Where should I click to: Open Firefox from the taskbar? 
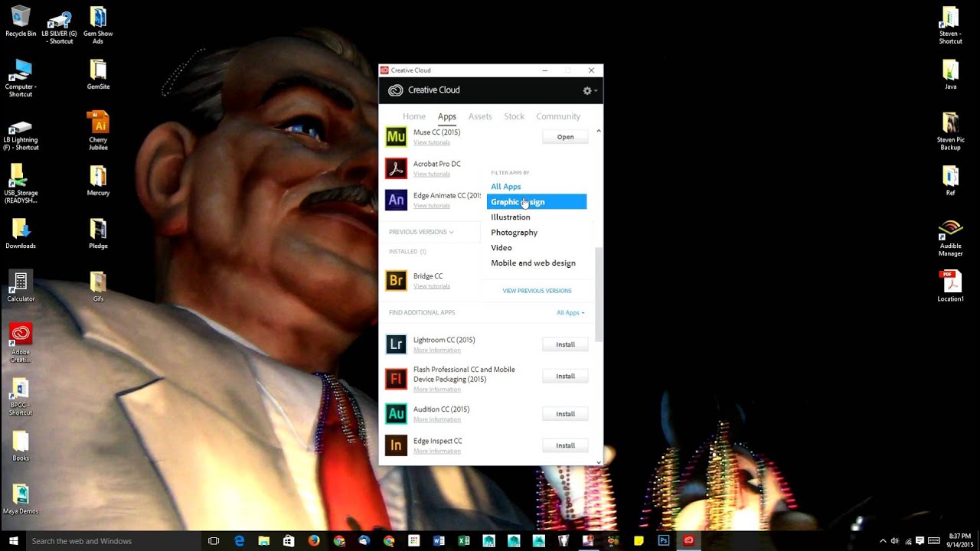314,541
